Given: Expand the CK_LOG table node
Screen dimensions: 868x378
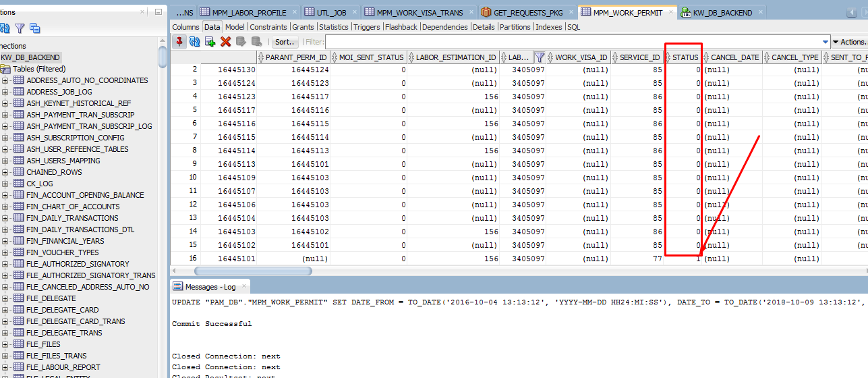Looking at the screenshot, I should point(5,184).
